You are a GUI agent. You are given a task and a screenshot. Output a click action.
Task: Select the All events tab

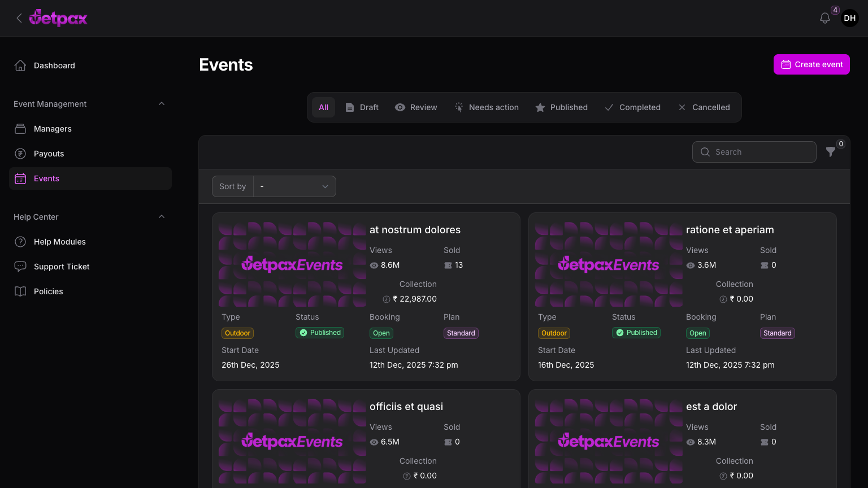point(323,107)
